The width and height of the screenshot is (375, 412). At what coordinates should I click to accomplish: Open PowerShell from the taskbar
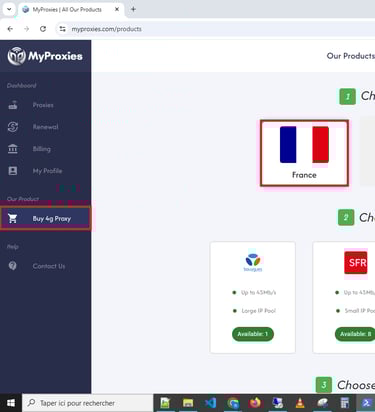[366, 403]
